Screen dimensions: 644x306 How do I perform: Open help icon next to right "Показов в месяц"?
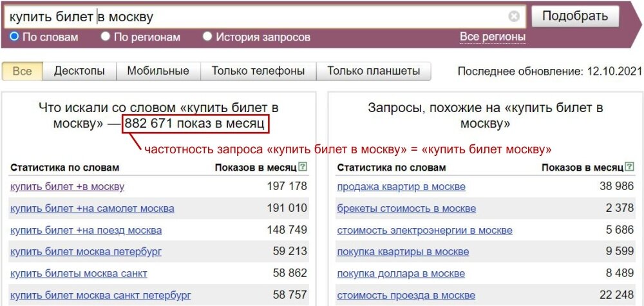click(x=629, y=167)
